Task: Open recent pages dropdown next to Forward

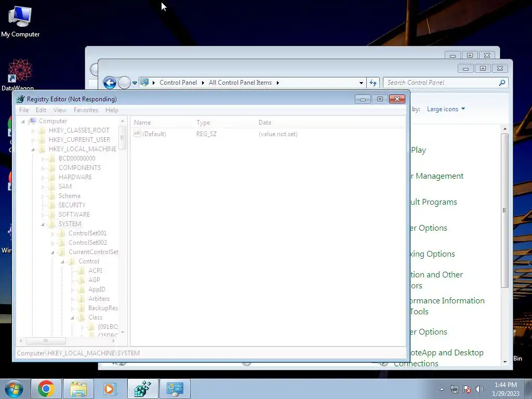Action: click(x=135, y=83)
